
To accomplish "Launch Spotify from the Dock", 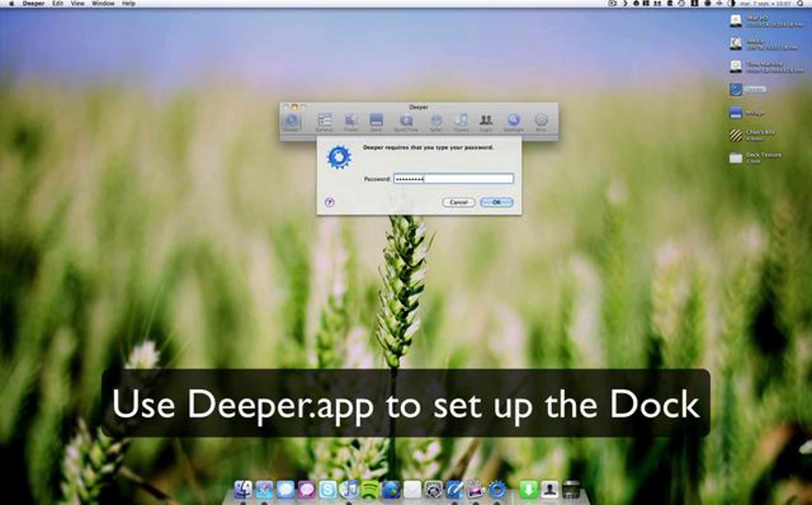I will tap(370, 489).
